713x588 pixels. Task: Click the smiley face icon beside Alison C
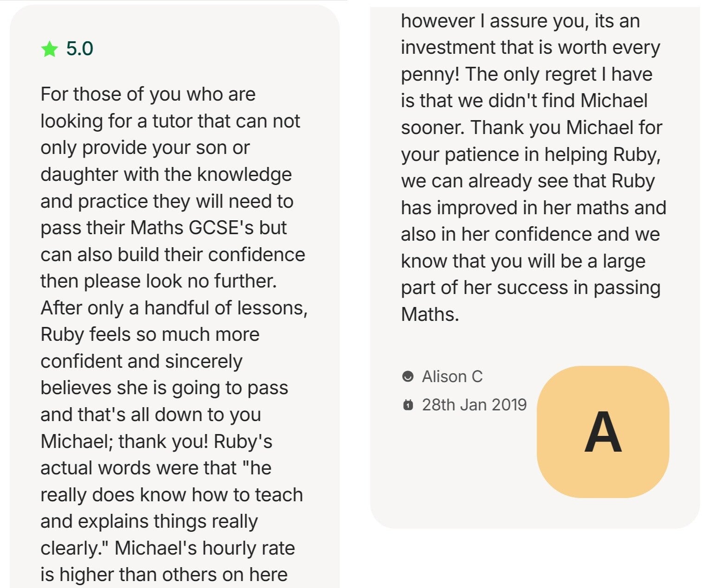[408, 377]
